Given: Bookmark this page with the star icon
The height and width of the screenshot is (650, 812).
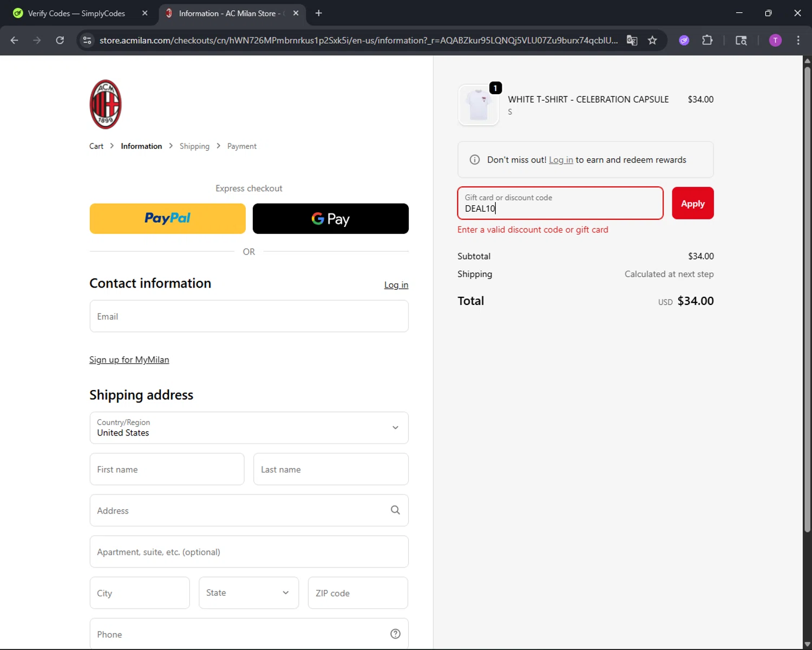Looking at the screenshot, I should (652, 40).
